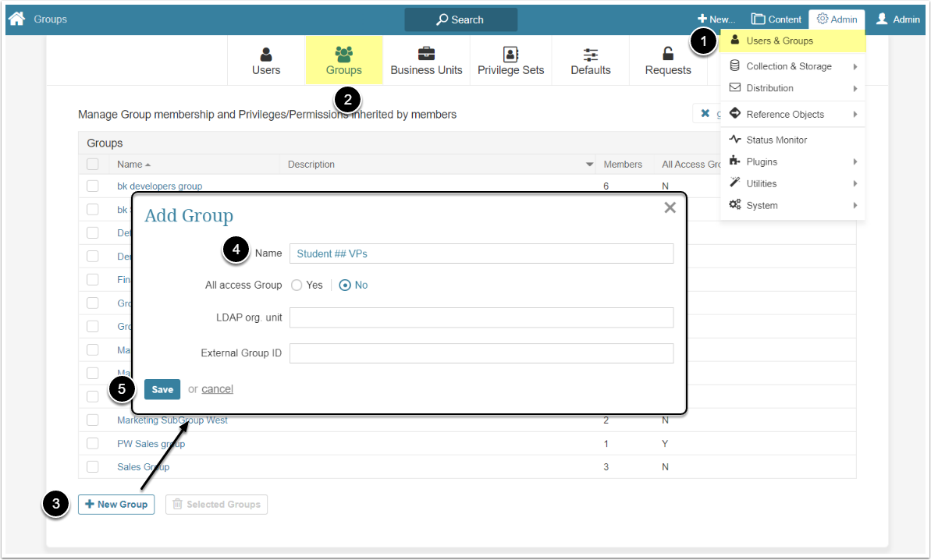Open the Users section icon
Screen dimensions: 931x560
tap(266, 55)
